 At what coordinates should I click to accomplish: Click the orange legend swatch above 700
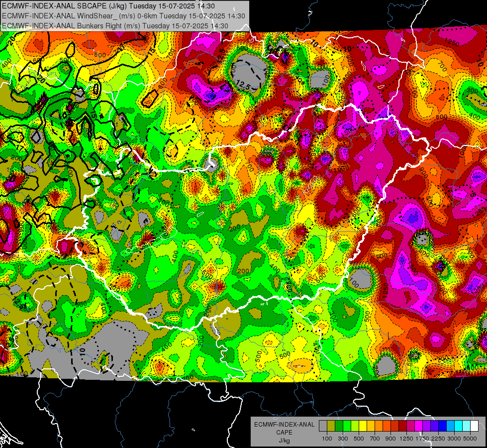[379, 426]
